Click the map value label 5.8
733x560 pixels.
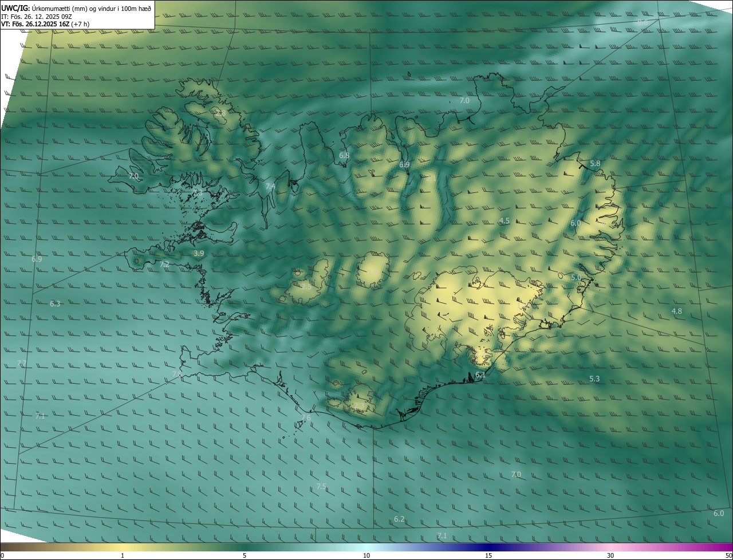click(595, 163)
